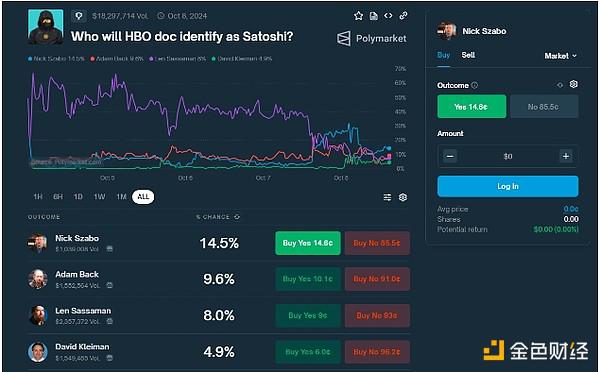Open the embed code icon

388,16
